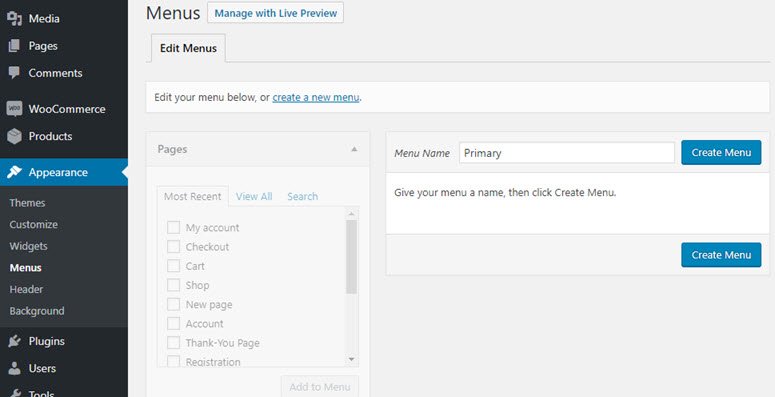Open Themes submenu item
The width and height of the screenshot is (775, 397).
pos(27,203)
